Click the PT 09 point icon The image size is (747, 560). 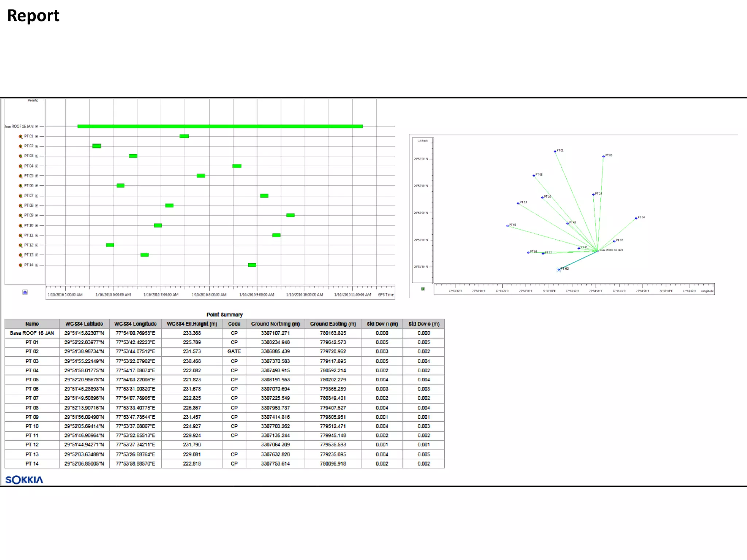point(21,215)
